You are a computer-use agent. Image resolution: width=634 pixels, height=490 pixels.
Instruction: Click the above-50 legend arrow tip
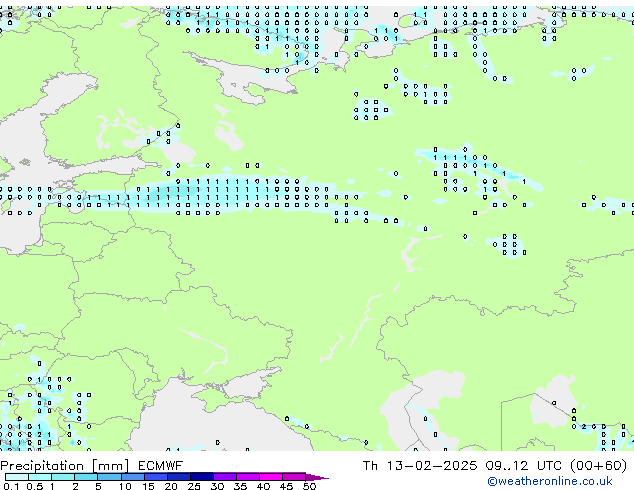pyautogui.click(x=317, y=477)
